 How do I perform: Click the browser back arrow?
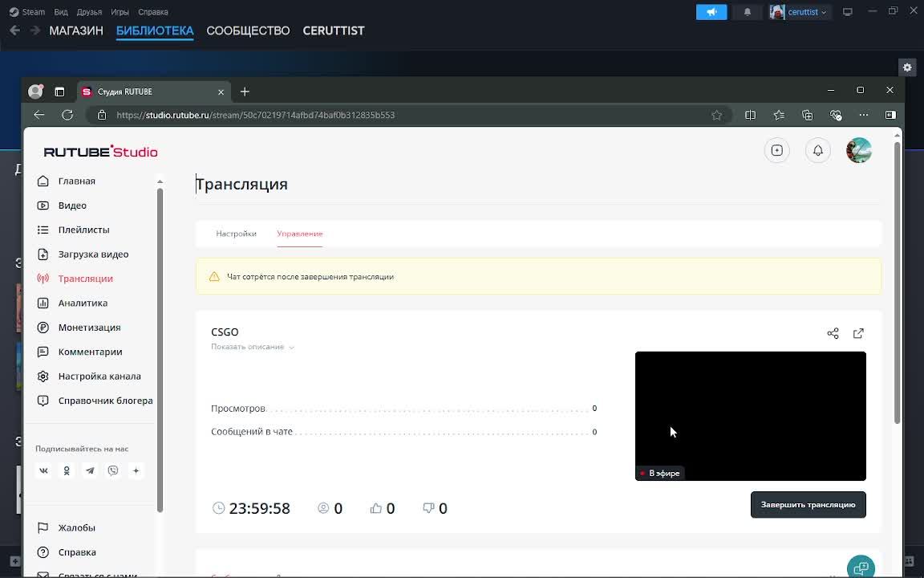(38, 115)
